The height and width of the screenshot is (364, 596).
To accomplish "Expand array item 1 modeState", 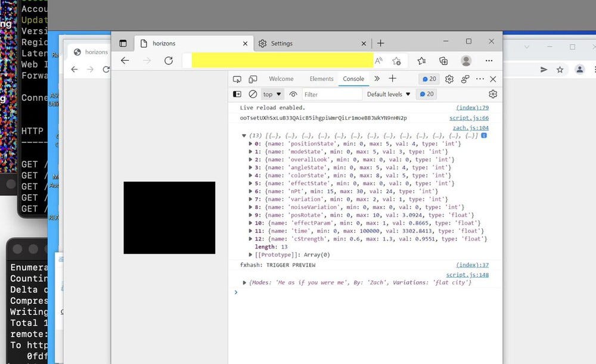I will (x=250, y=151).
